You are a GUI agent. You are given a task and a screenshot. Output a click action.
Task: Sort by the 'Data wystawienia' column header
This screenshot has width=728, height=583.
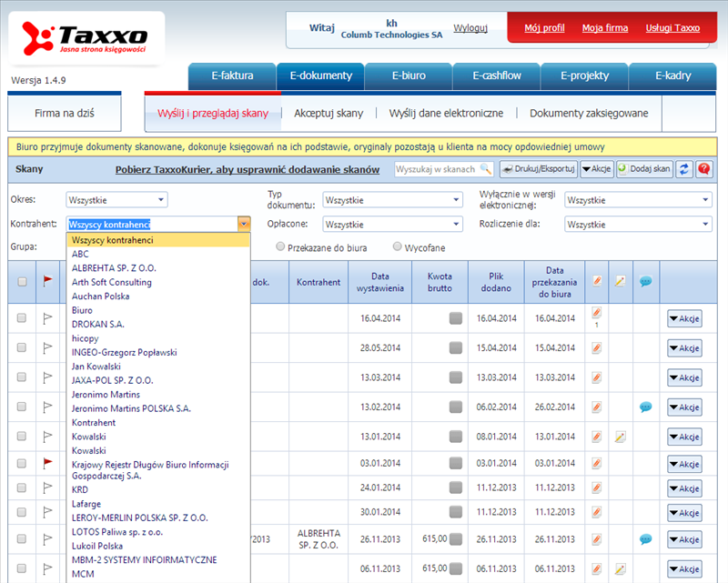[379, 282]
